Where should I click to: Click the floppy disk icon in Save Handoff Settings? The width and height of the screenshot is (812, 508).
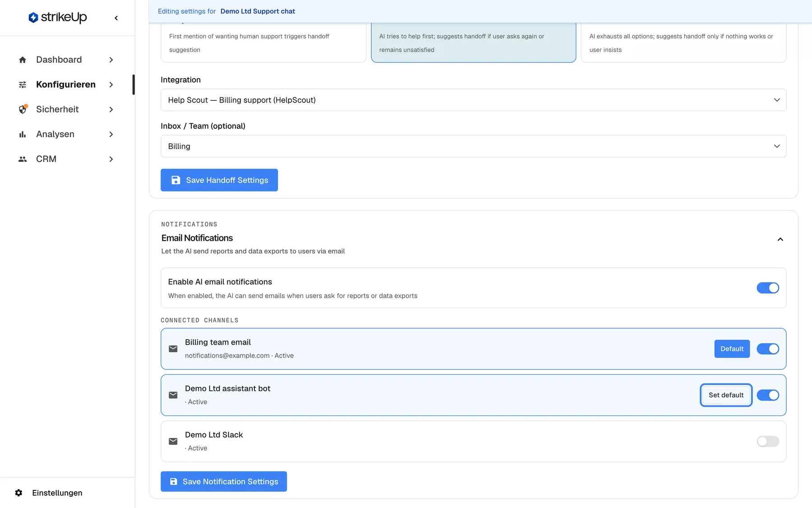(176, 180)
